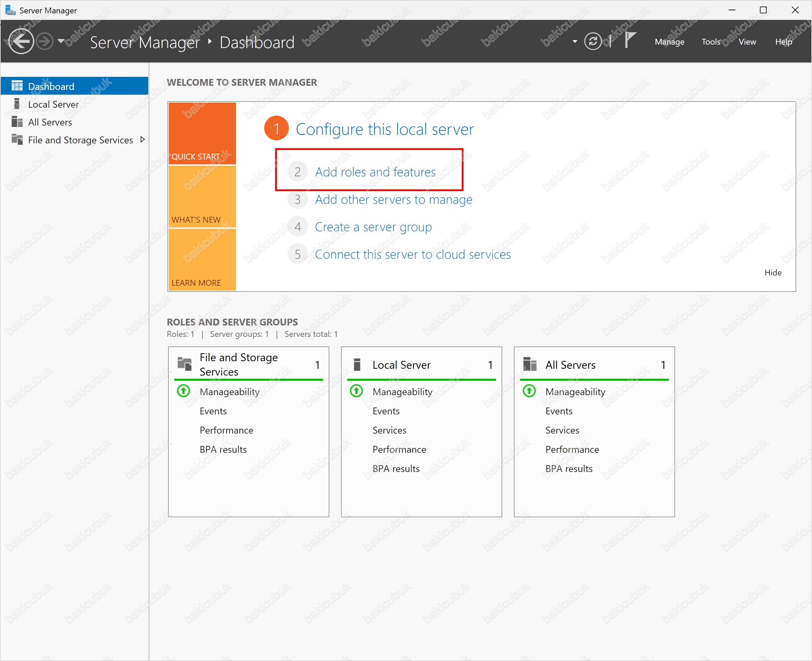
Task: Open BPA results in All Servers tile
Action: pos(569,469)
